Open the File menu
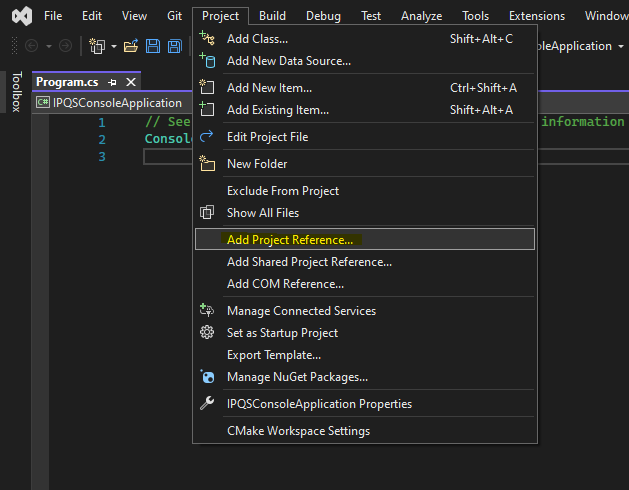 [x=53, y=16]
